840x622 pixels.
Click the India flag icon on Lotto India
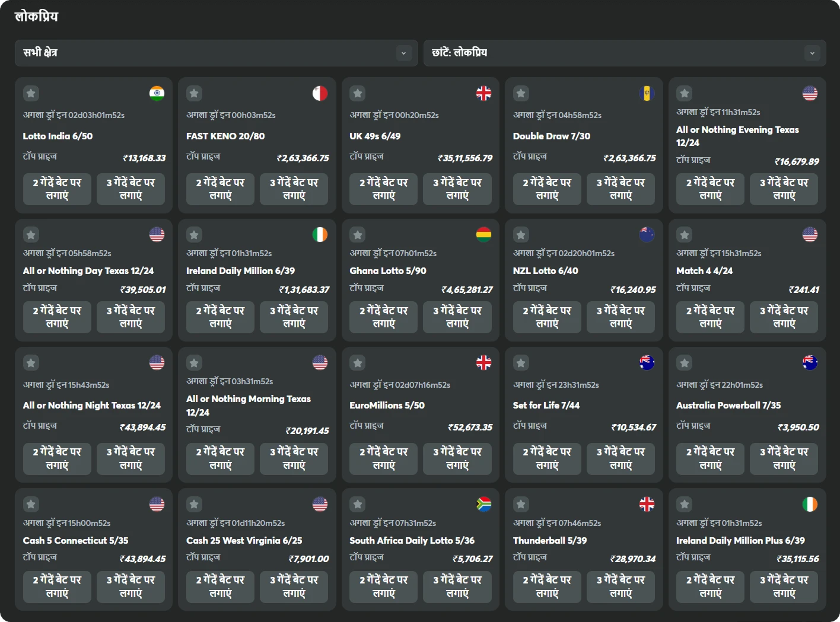tap(157, 93)
